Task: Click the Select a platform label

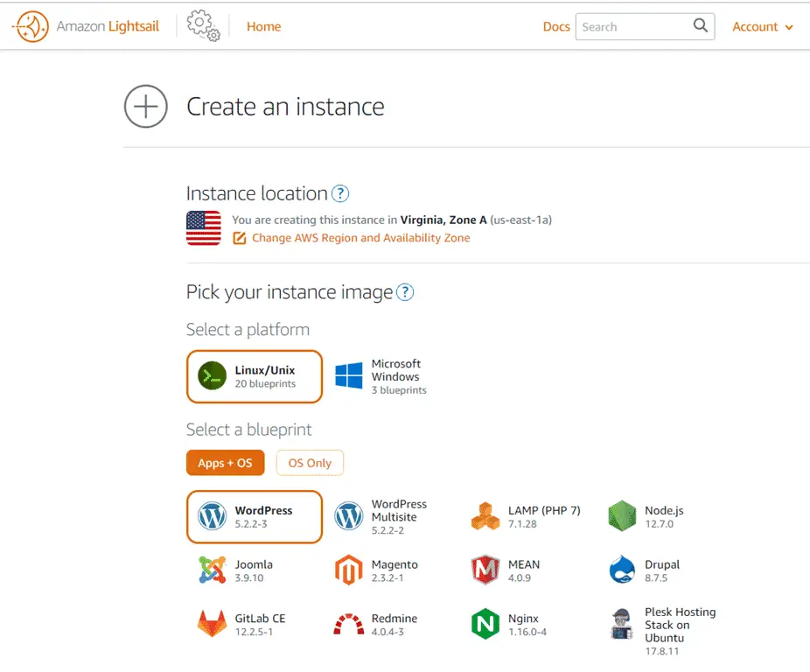Action: (x=248, y=329)
